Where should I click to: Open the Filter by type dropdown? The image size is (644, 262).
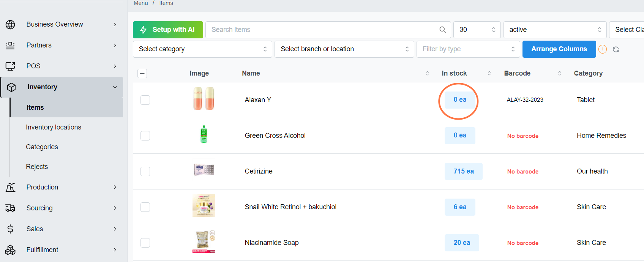468,49
